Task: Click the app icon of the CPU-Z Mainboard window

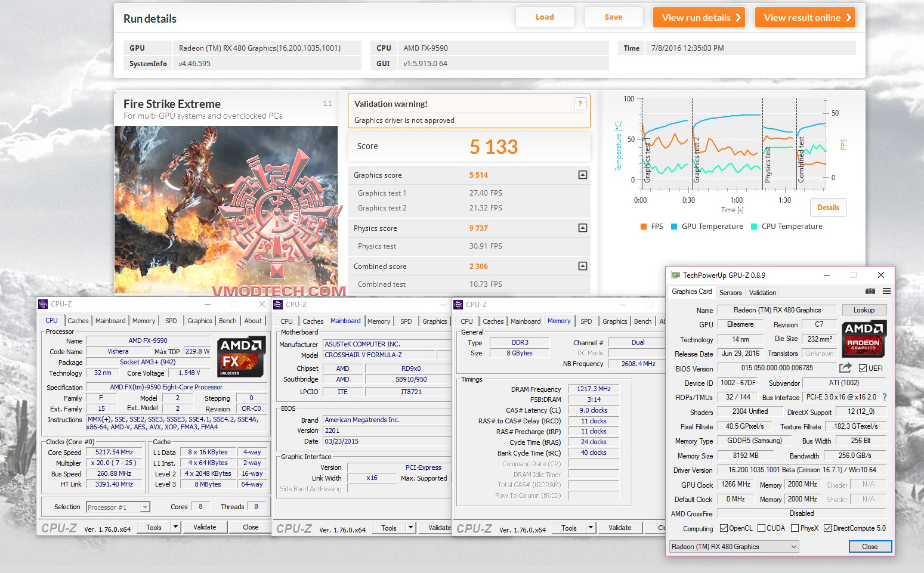Action: [278, 305]
